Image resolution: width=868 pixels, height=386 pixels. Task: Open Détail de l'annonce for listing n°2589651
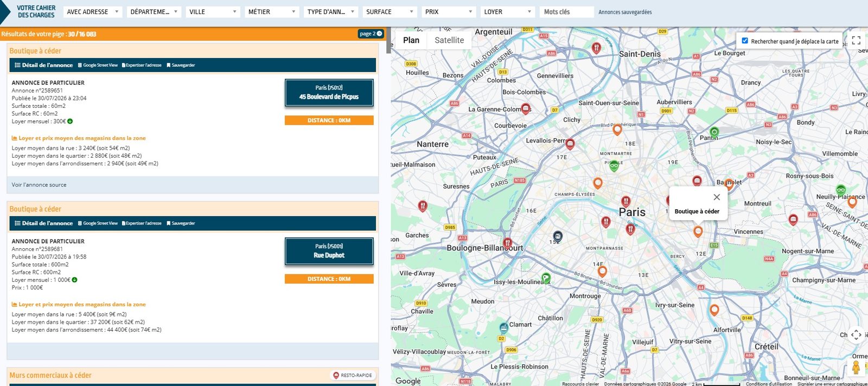[x=43, y=65]
